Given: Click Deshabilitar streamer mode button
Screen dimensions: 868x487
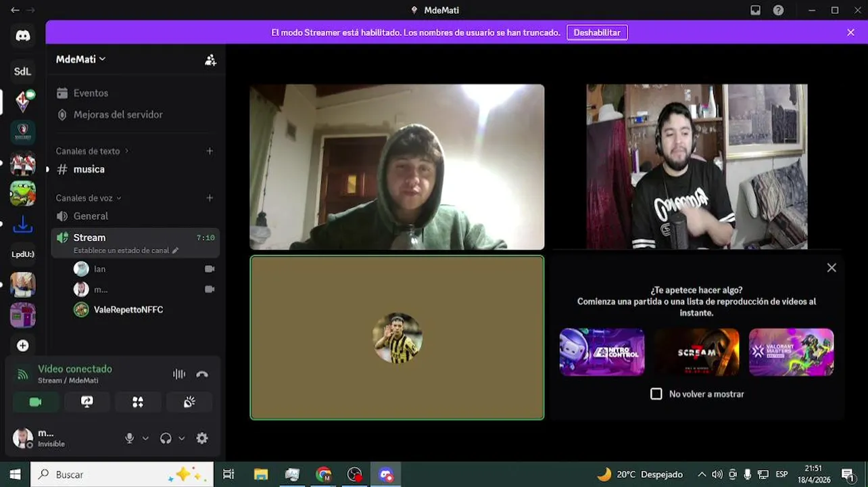Looking at the screenshot, I should coord(597,32).
